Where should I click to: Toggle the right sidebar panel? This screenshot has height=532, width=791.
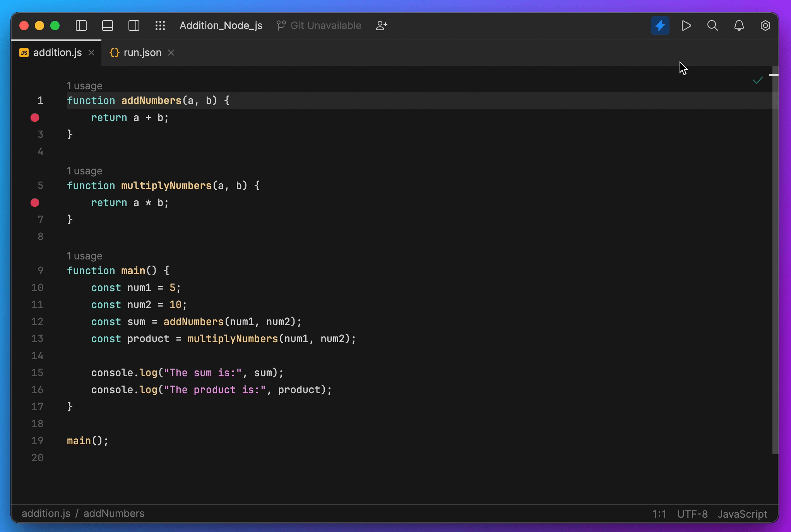134,26
